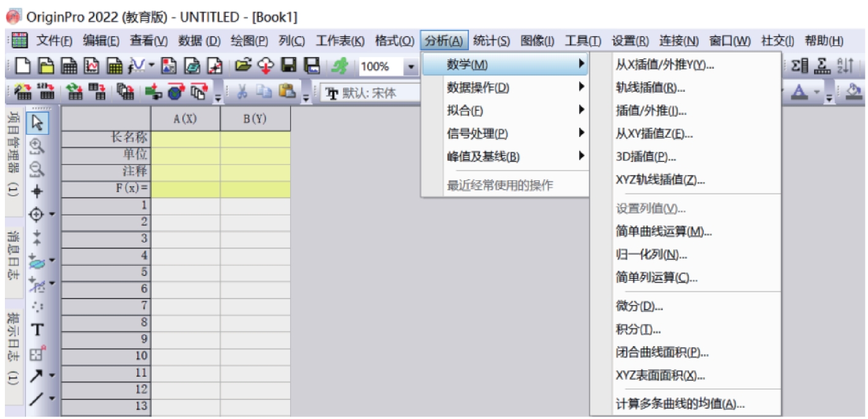Select the zoom out magnifier tool
868x419 pixels.
pyautogui.click(x=37, y=168)
